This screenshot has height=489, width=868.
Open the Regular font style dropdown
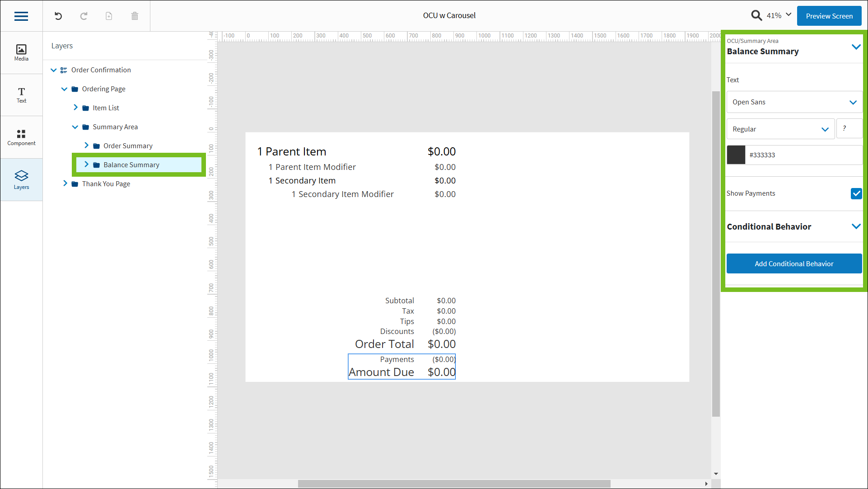(780, 129)
